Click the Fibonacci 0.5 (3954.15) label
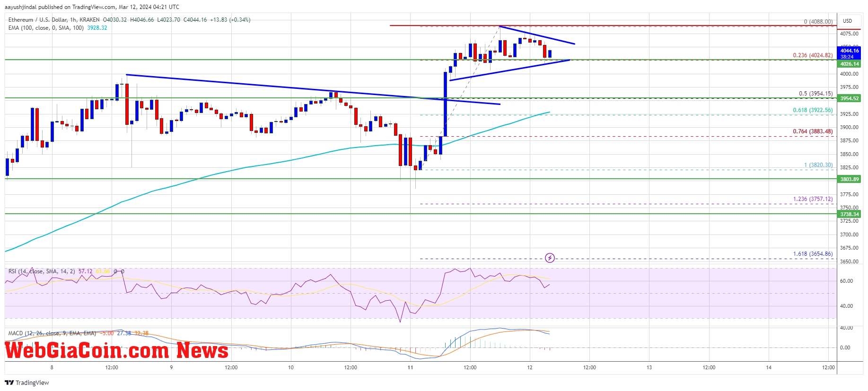 click(816, 94)
